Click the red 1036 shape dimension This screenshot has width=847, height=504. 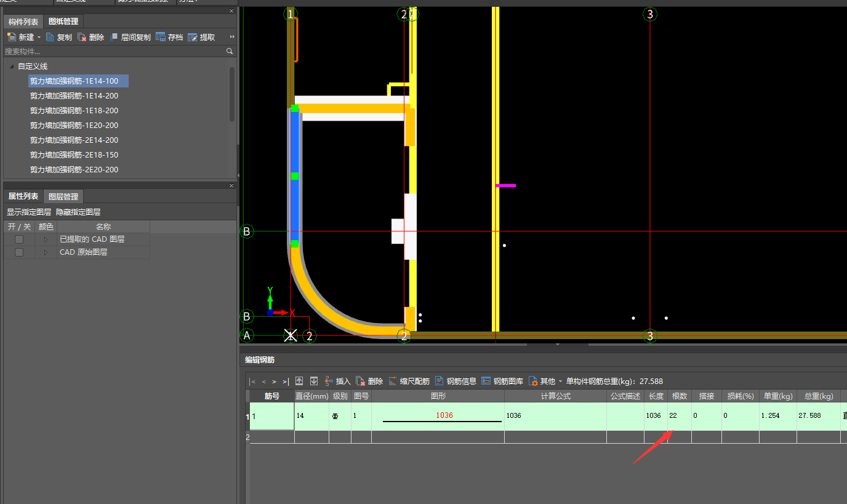pos(444,415)
